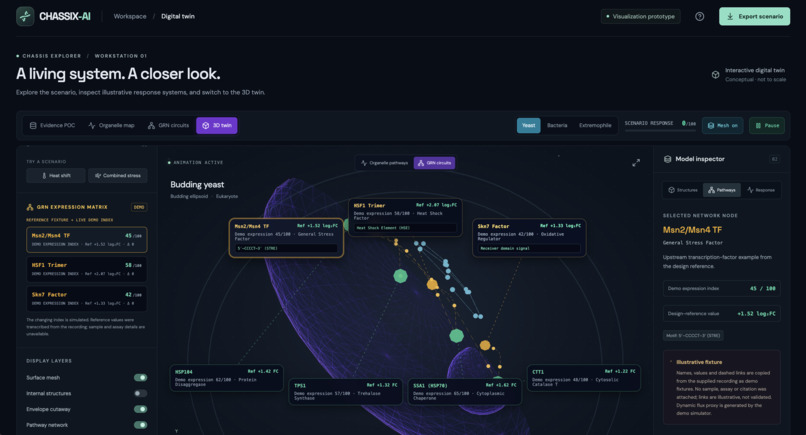Toggle the Internal structures layer
The width and height of the screenshot is (806, 435).
pos(140,393)
